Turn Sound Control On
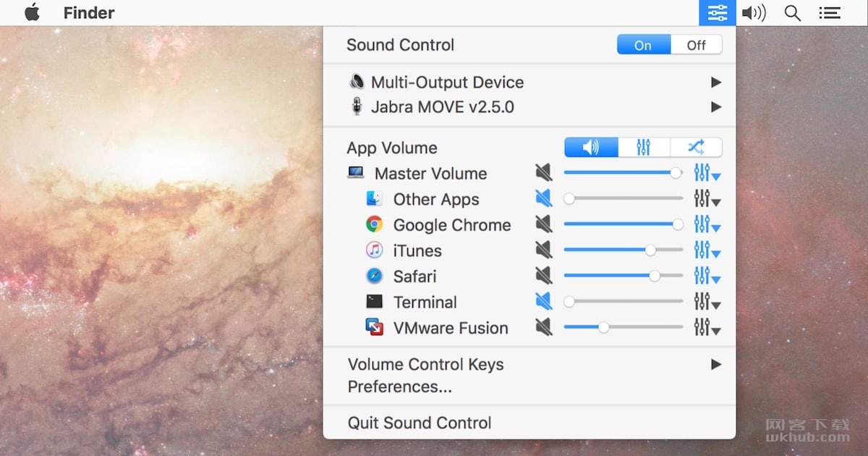This screenshot has height=456, width=868. click(x=643, y=45)
